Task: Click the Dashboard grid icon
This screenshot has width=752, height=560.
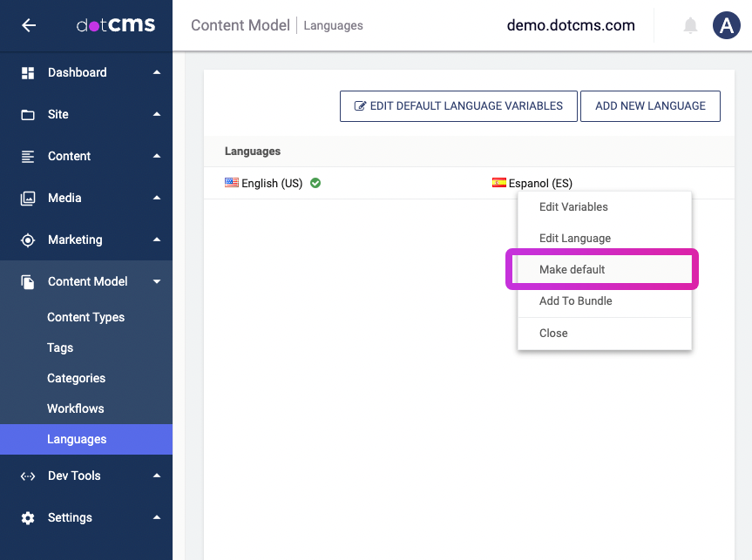Action: pyautogui.click(x=28, y=73)
